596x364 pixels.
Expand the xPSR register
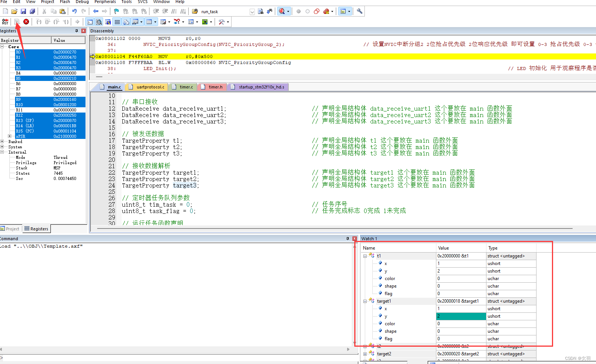10,136
